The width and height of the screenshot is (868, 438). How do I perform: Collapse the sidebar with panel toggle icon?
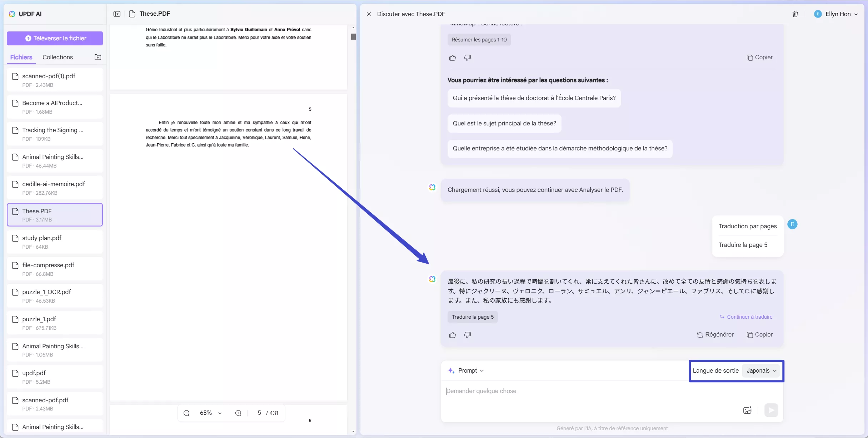[117, 14]
